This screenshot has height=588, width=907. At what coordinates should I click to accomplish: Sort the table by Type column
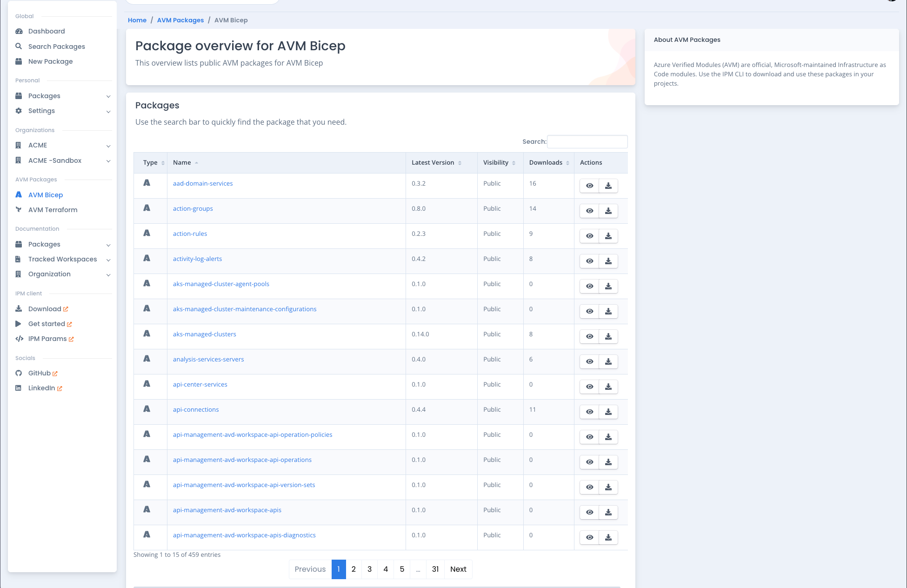pos(150,163)
